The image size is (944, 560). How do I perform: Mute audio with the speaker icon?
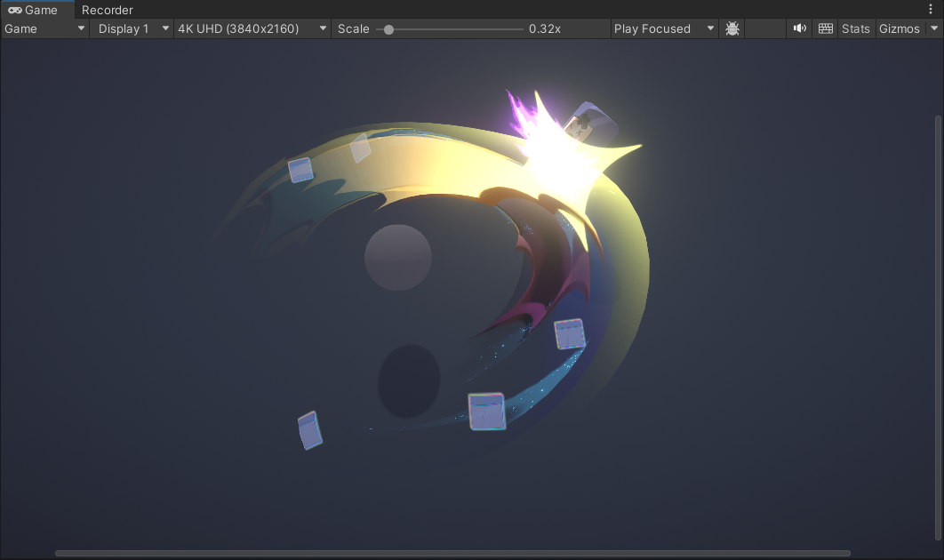pyautogui.click(x=800, y=28)
